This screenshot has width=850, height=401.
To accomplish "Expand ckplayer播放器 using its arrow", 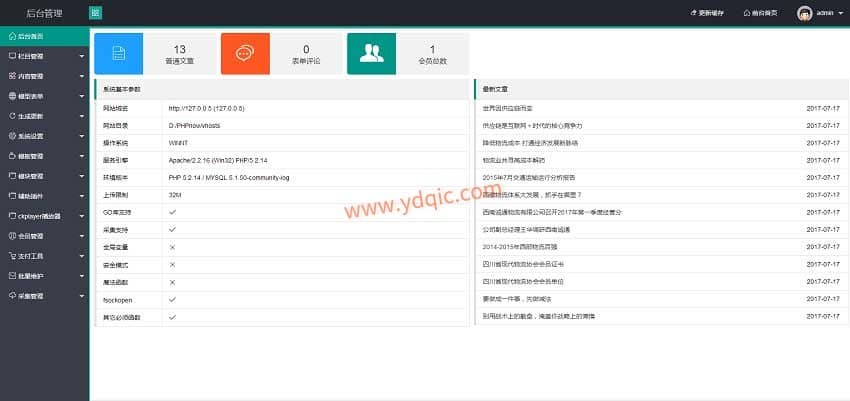I will pyautogui.click(x=82, y=216).
